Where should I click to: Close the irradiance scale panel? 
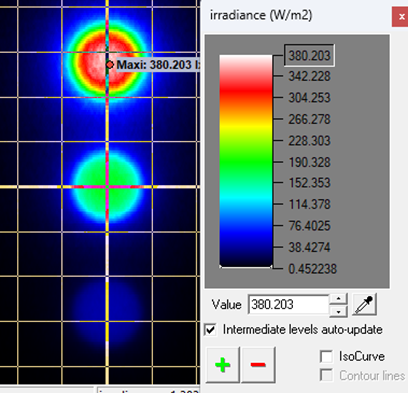pyautogui.click(x=401, y=17)
